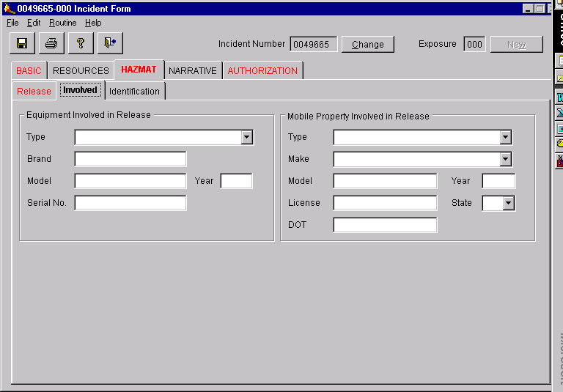Click the DOT input field
The image size is (563, 392).
(385, 225)
